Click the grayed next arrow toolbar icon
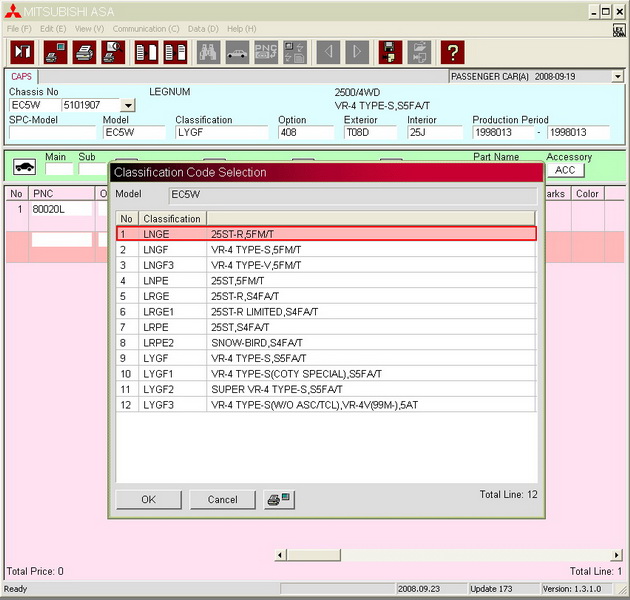630x600 pixels. (357, 52)
